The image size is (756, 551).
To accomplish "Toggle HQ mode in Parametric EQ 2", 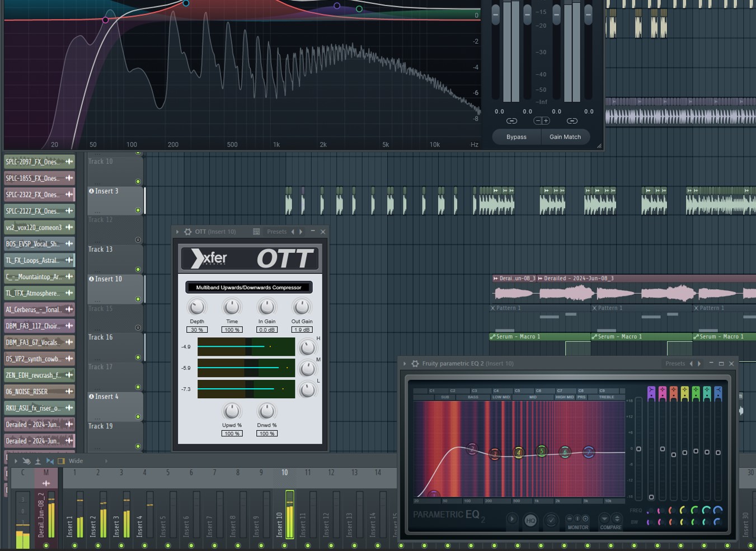I will tap(530, 520).
